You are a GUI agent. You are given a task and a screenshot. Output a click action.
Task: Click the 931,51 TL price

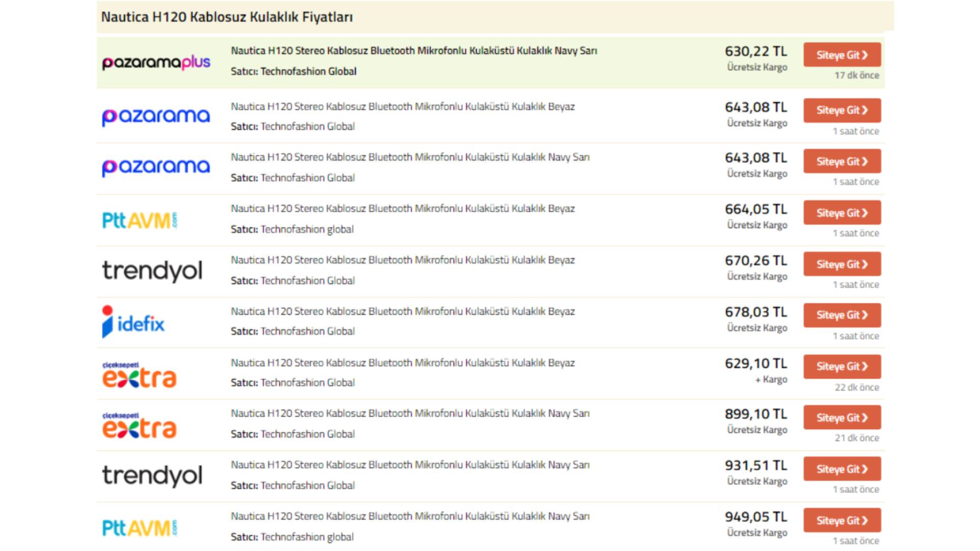click(x=756, y=466)
